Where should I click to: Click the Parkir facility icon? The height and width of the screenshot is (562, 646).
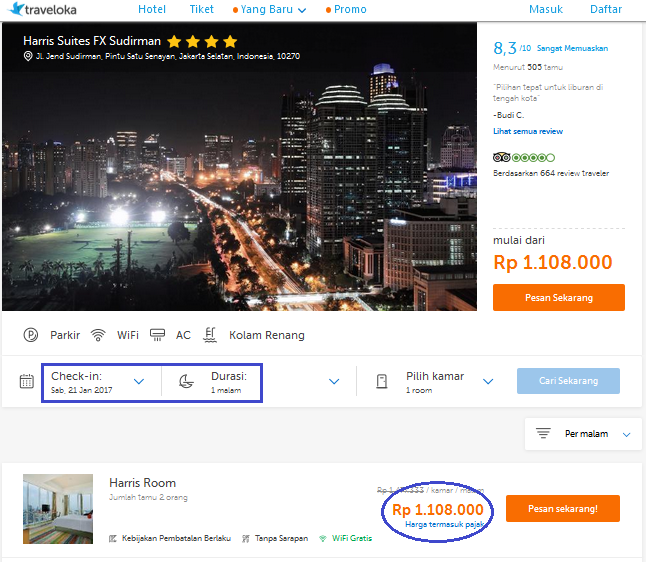[31, 335]
